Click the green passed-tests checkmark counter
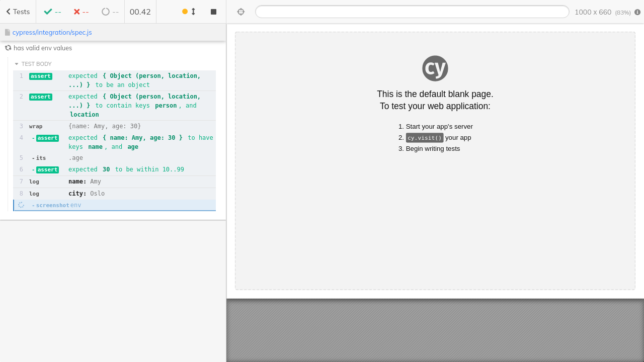The height and width of the screenshot is (362, 644). [52, 12]
